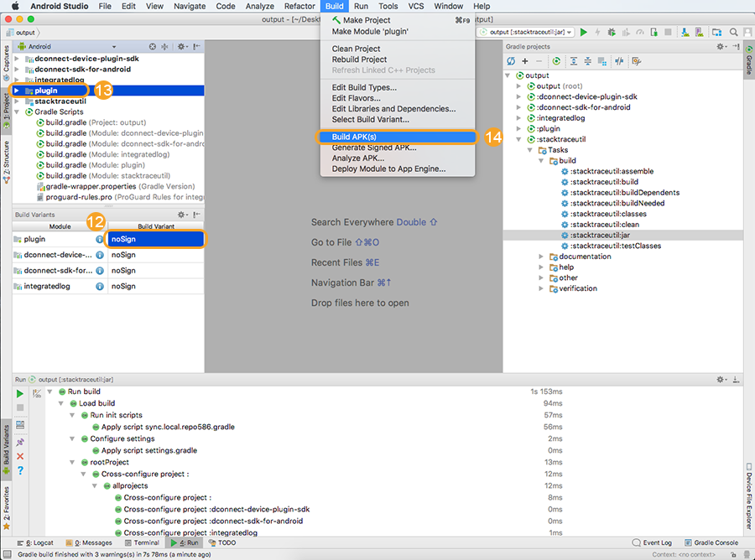Click red X Close icon in Run panel
The width and height of the screenshot is (755, 560).
coord(20,456)
